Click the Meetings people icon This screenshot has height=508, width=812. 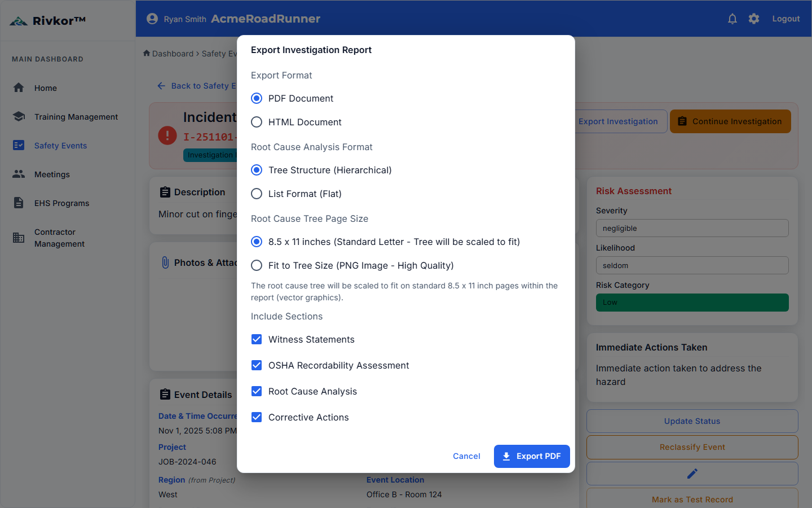pyautogui.click(x=19, y=174)
